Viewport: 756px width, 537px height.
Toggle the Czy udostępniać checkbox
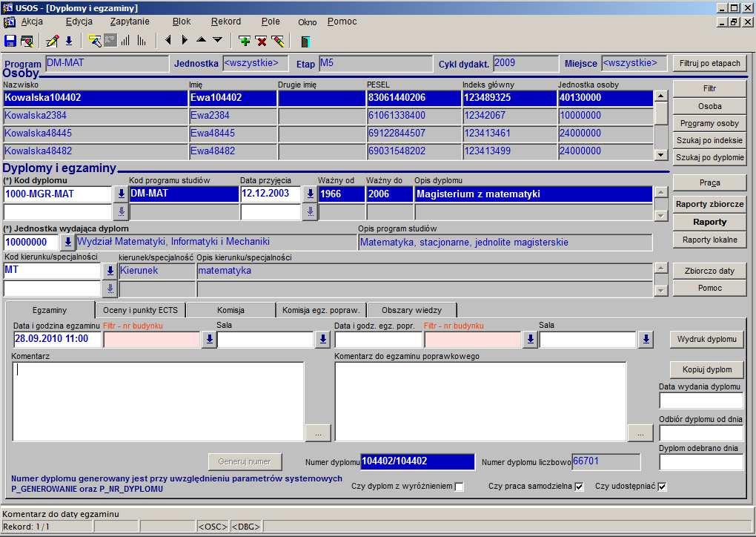[x=662, y=487]
